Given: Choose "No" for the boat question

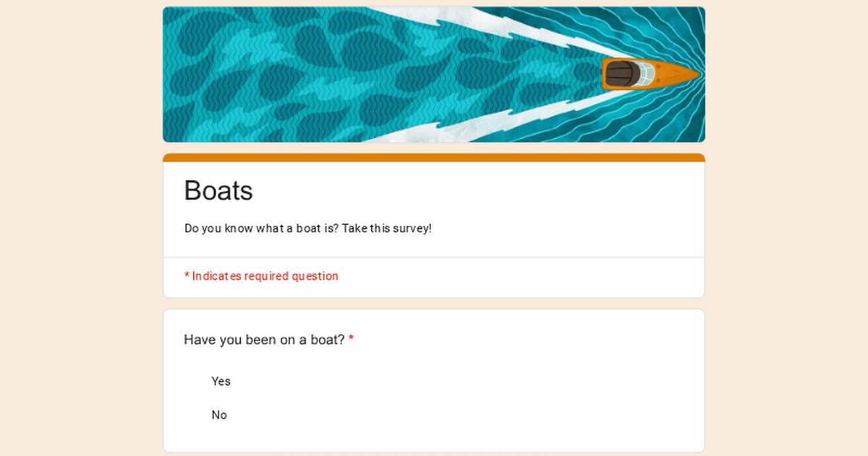Looking at the screenshot, I should pos(219,415).
